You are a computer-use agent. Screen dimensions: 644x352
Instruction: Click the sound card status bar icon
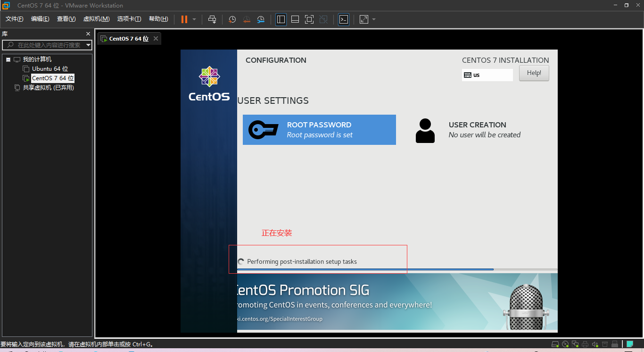click(595, 344)
